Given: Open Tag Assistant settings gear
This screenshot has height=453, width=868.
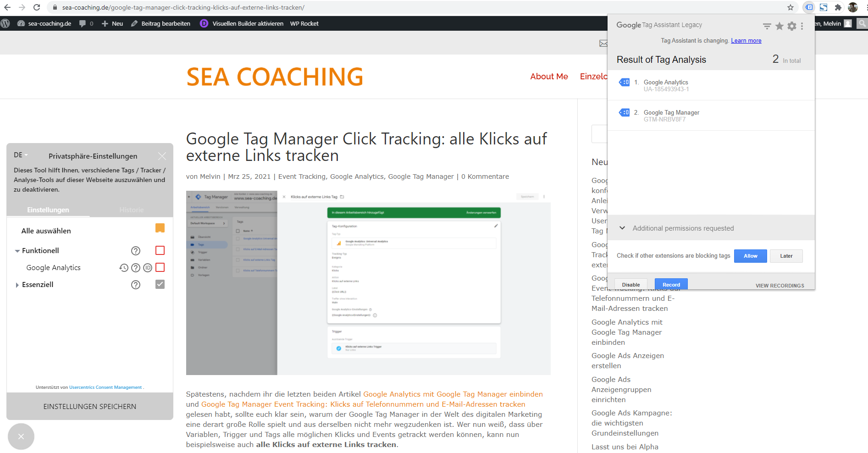Looking at the screenshot, I should pyautogui.click(x=792, y=26).
